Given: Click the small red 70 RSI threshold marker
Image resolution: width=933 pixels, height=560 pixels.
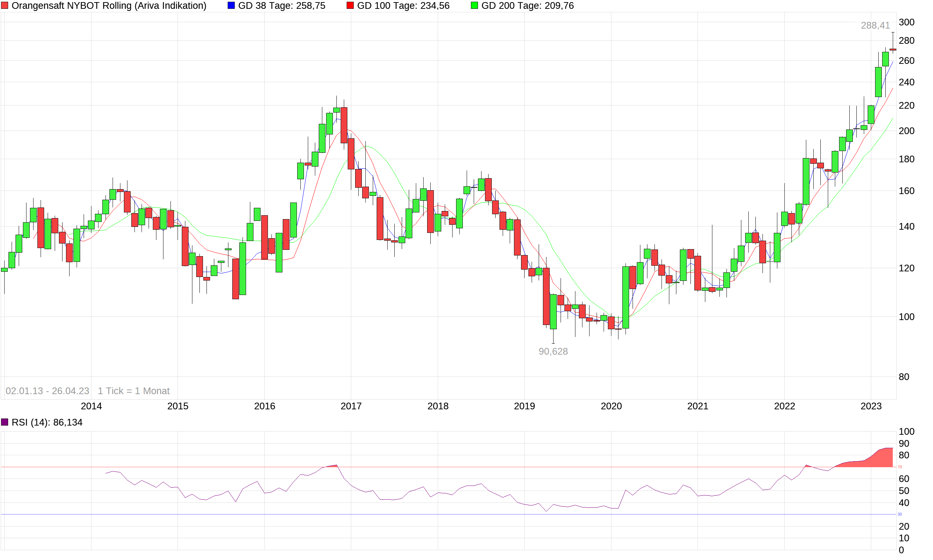Looking at the screenshot, I should point(899,467).
